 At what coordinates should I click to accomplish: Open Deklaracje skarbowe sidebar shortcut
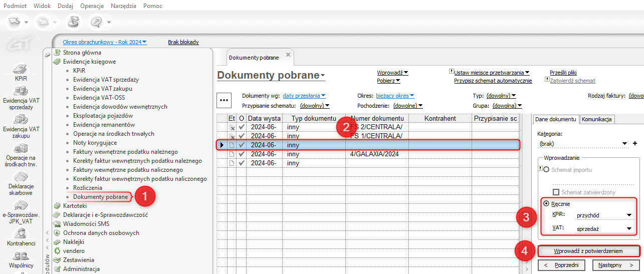coord(21,183)
